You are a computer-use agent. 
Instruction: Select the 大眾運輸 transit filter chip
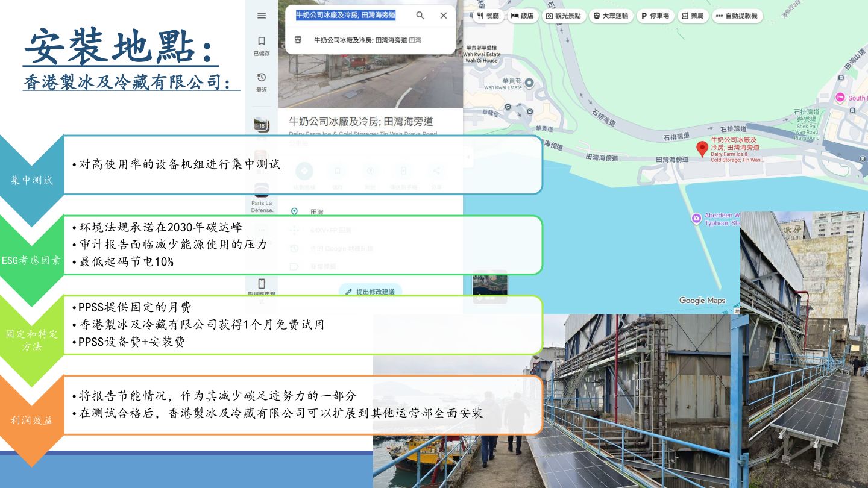tap(611, 16)
